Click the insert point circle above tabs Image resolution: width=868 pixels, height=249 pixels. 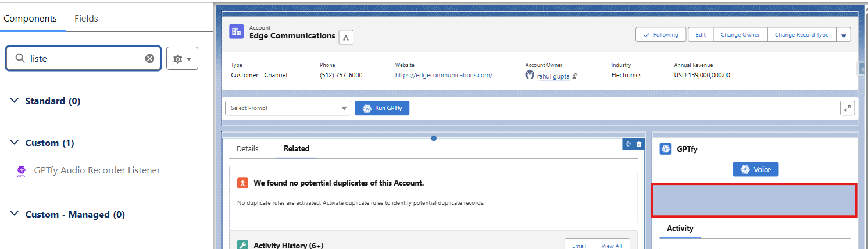(434, 138)
